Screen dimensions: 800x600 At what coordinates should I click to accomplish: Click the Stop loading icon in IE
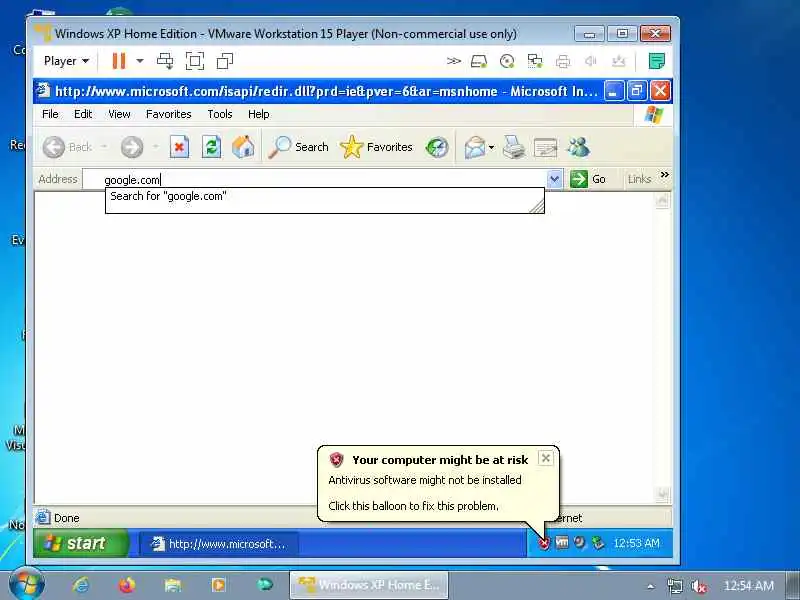point(180,147)
